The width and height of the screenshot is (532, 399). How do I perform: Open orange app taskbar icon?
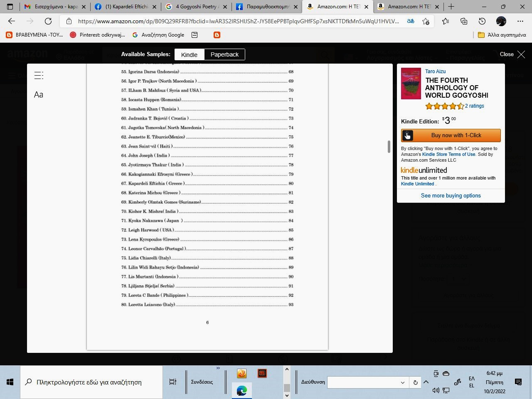coord(242,374)
